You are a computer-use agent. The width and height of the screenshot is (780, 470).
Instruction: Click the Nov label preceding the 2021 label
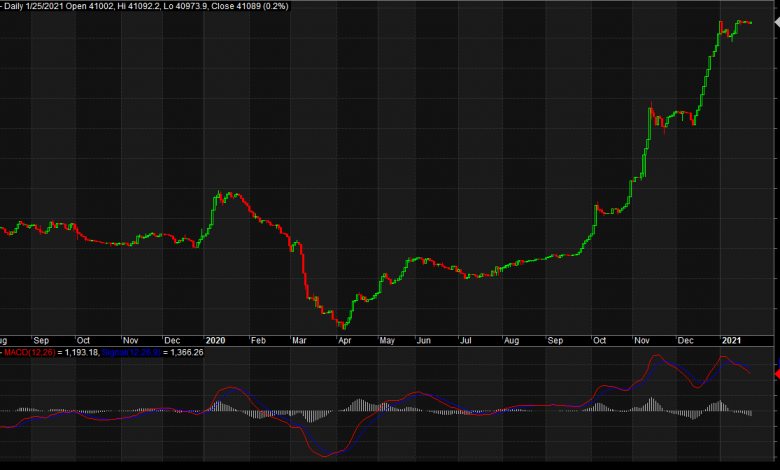tap(642, 341)
